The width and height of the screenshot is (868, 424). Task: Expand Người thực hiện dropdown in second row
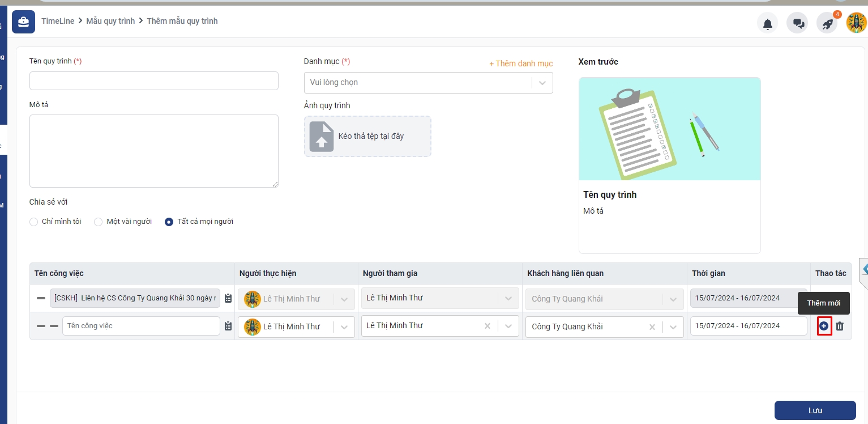tap(344, 327)
